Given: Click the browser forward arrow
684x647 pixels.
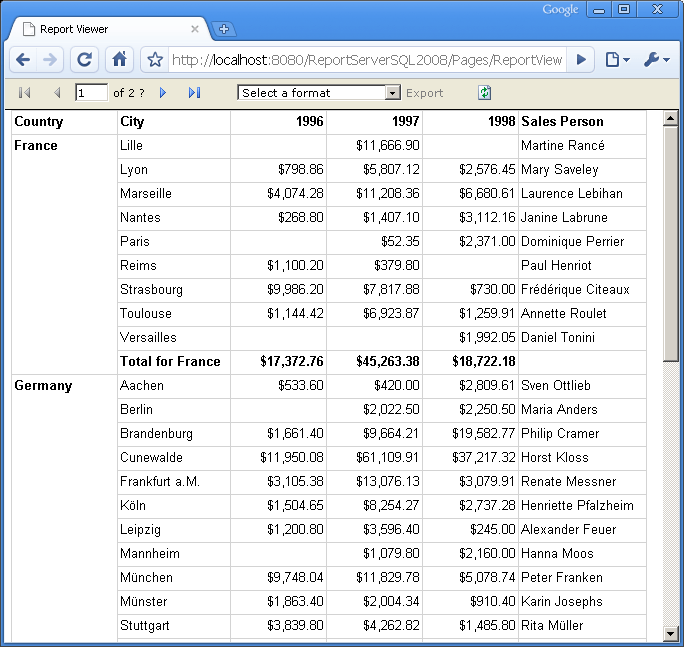Looking at the screenshot, I should 50,59.
